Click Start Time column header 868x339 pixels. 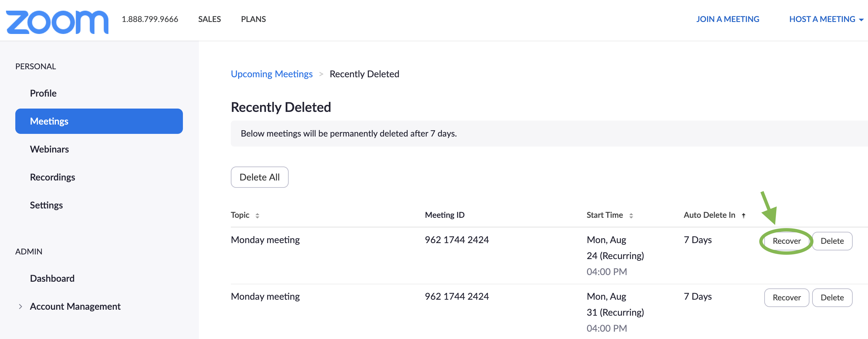pos(605,215)
